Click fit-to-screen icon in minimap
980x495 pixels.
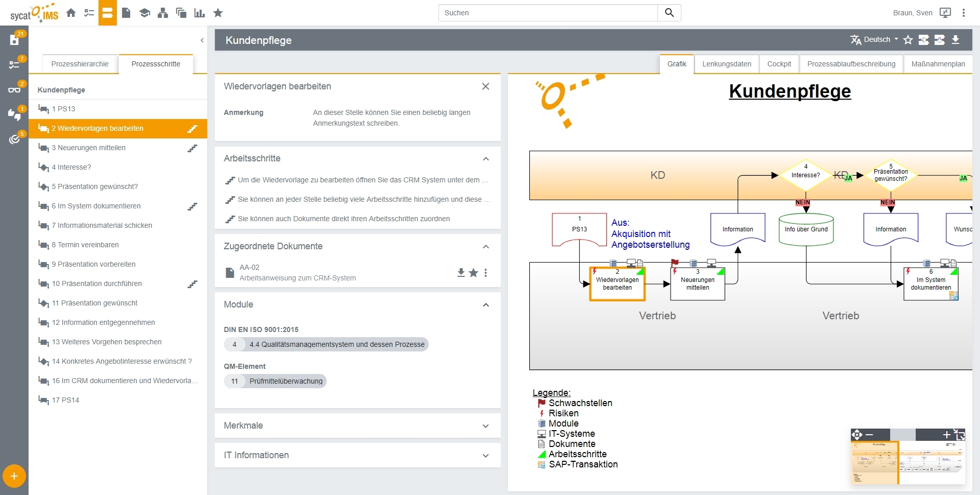[x=960, y=435]
